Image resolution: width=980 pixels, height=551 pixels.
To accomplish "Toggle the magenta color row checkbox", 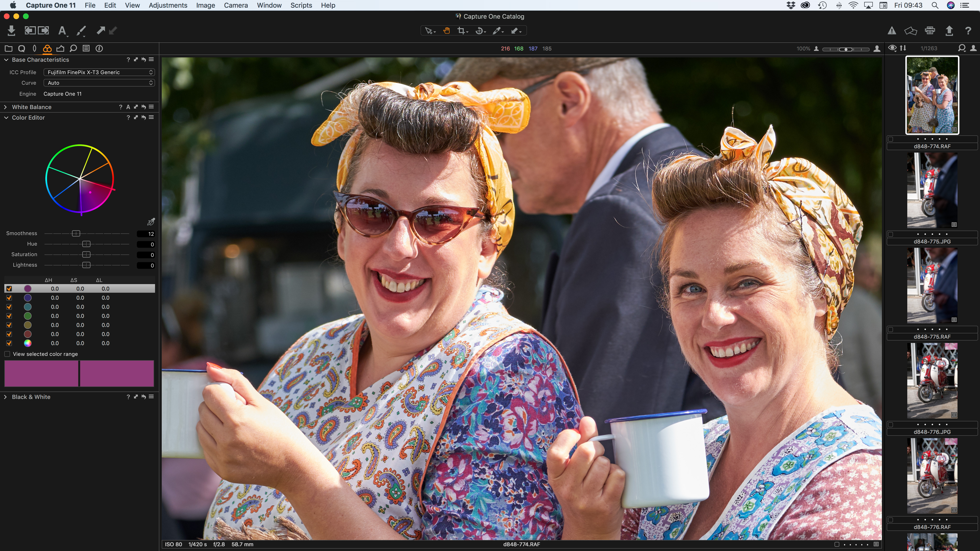I will (x=9, y=289).
